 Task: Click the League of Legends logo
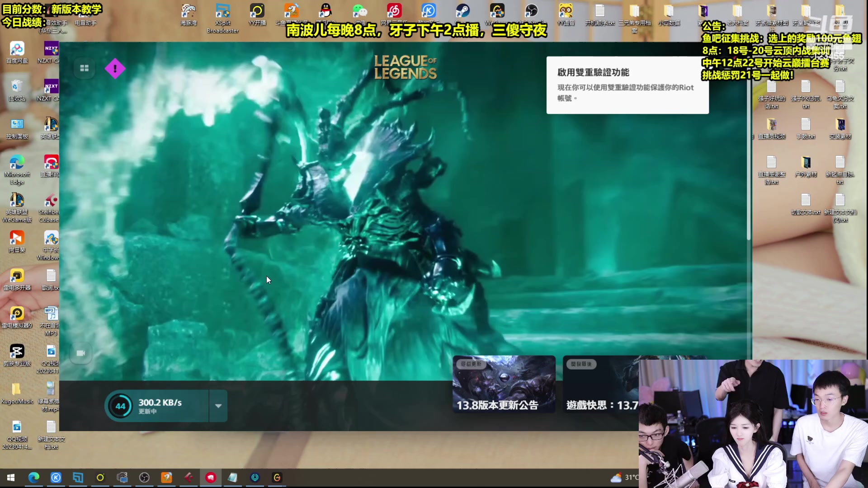point(406,67)
